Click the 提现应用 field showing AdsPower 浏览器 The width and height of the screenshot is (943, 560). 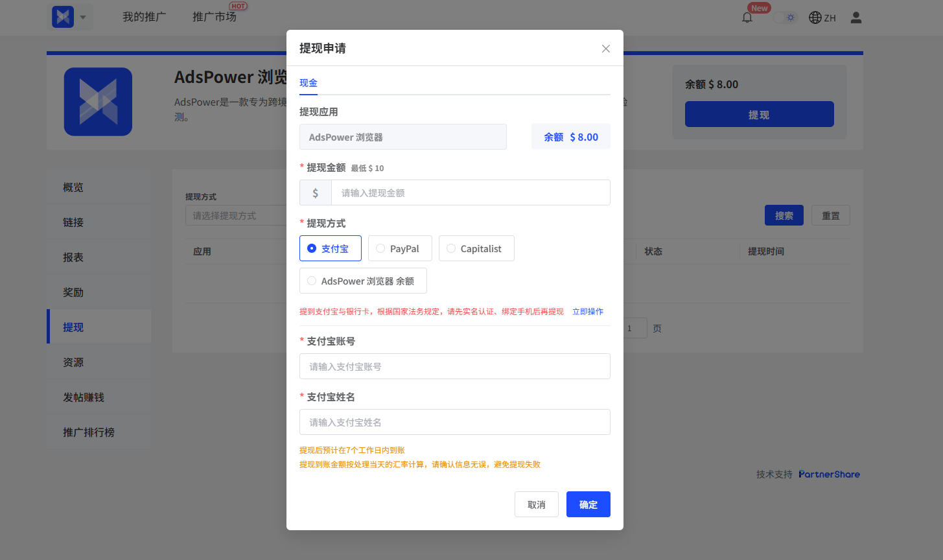403,137
